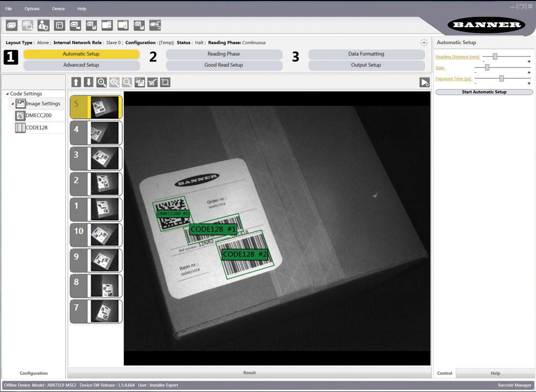The height and width of the screenshot is (392, 536).
Task: Select the Connect Device icon on main toolbar
Action: pyautogui.click(x=11, y=25)
